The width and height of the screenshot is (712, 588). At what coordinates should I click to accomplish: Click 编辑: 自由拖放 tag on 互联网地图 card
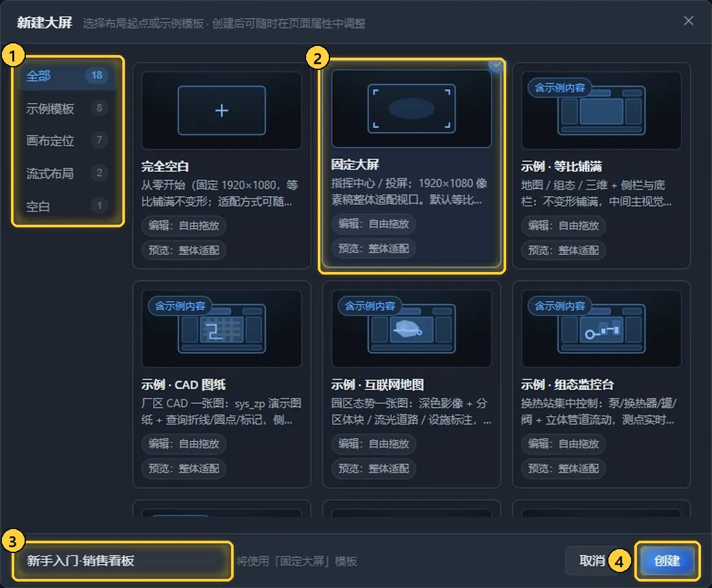coord(373,444)
